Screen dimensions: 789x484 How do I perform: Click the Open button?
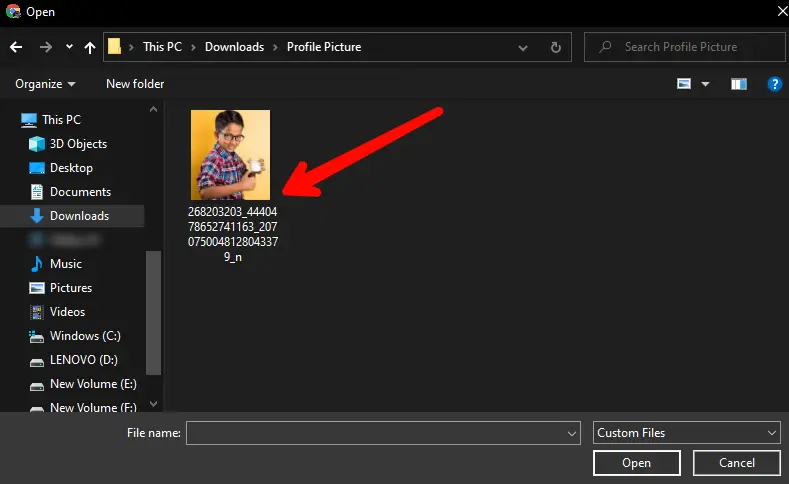pyautogui.click(x=637, y=463)
